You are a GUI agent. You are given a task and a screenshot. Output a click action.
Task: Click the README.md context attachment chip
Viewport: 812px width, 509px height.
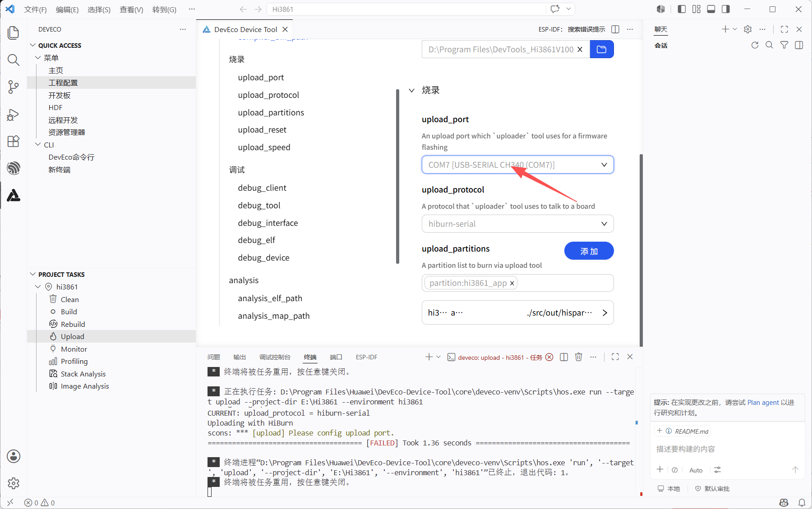point(683,431)
